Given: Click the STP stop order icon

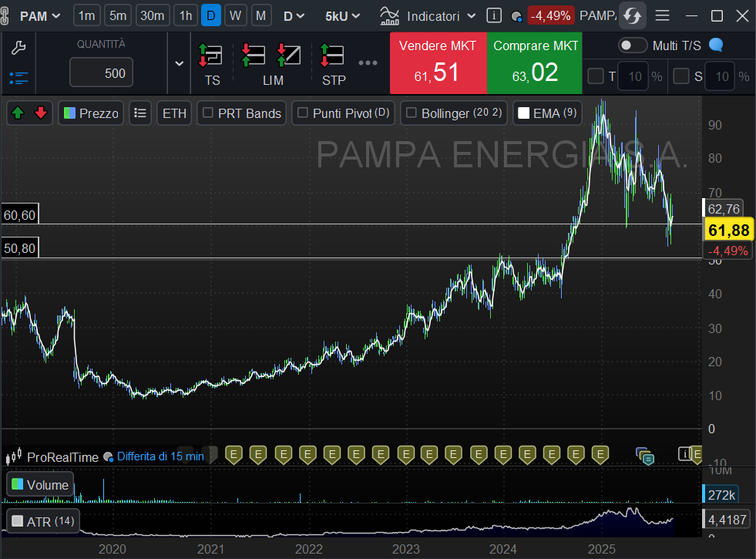Looking at the screenshot, I should (x=333, y=56).
